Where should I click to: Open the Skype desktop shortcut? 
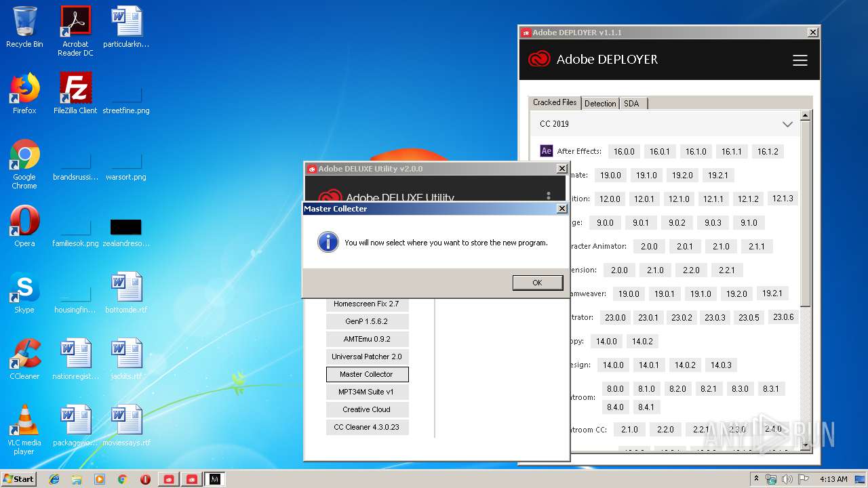24,293
